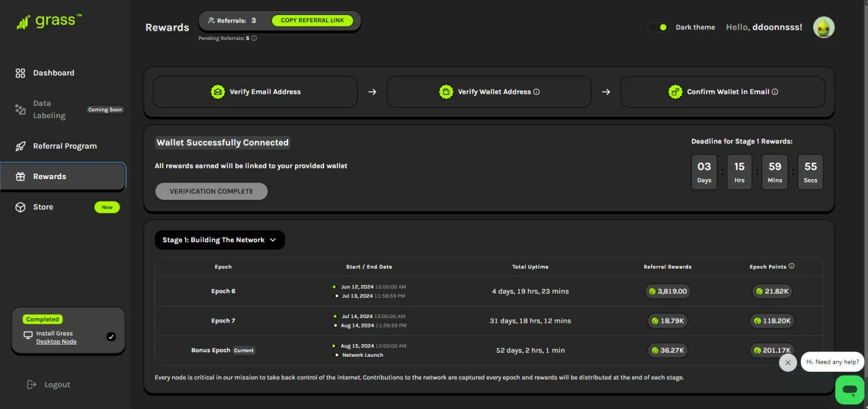Click the Completed badge
This screenshot has height=409, width=868.
click(x=43, y=319)
